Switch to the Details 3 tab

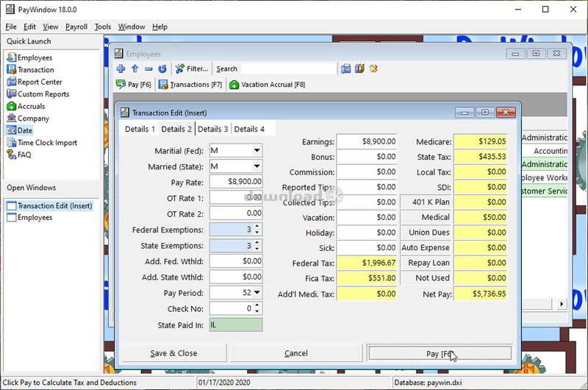pyautogui.click(x=212, y=129)
